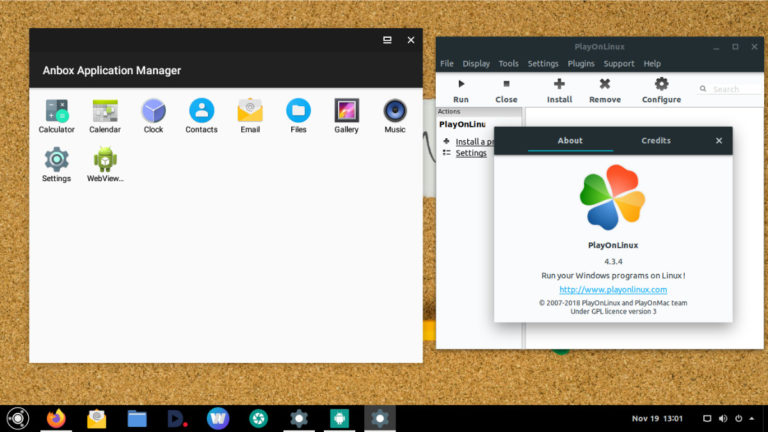Open PlayOnLinux File menu
Image resolution: width=768 pixels, height=432 pixels.
point(447,64)
